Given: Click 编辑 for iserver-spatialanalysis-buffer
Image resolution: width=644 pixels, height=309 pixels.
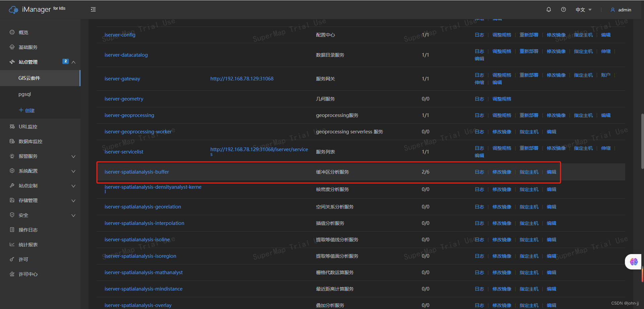Looking at the screenshot, I should point(551,172).
